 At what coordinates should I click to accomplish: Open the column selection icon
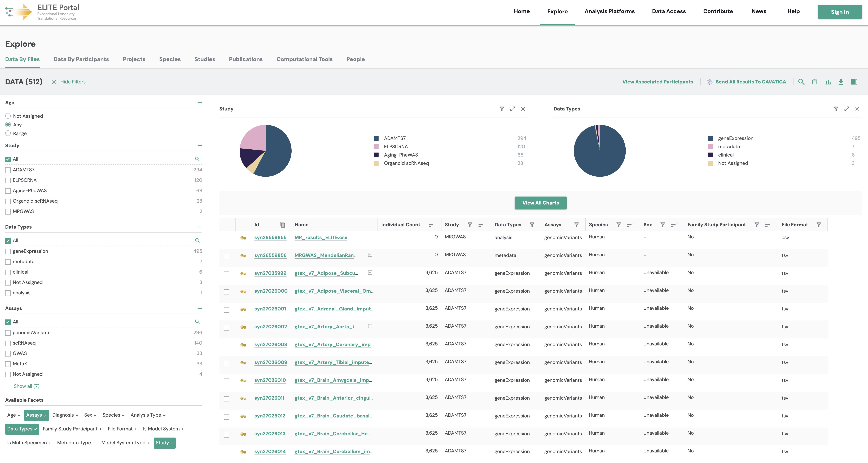pos(854,82)
